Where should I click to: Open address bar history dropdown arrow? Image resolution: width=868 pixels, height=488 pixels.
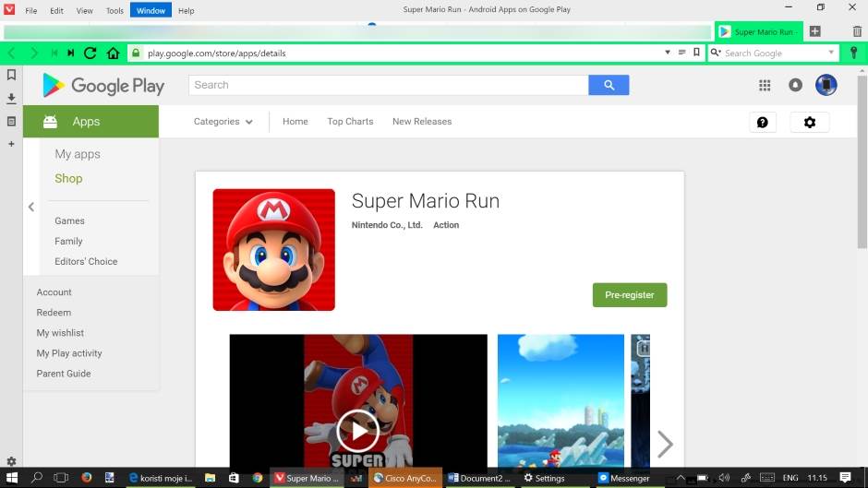click(668, 53)
